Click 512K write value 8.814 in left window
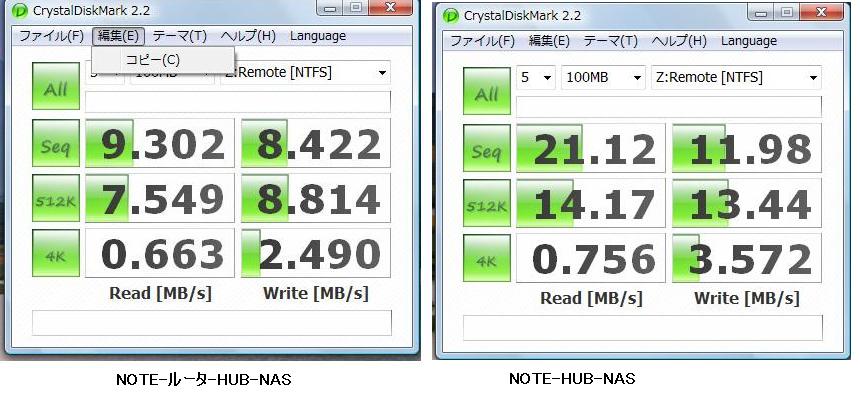The height and width of the screenshot is (400, 860). tap(316, 198)
